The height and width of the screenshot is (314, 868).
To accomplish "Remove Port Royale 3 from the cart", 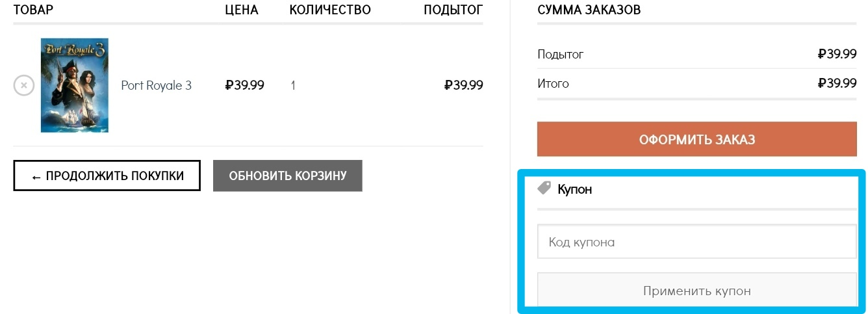I will [x=24, y=85].
